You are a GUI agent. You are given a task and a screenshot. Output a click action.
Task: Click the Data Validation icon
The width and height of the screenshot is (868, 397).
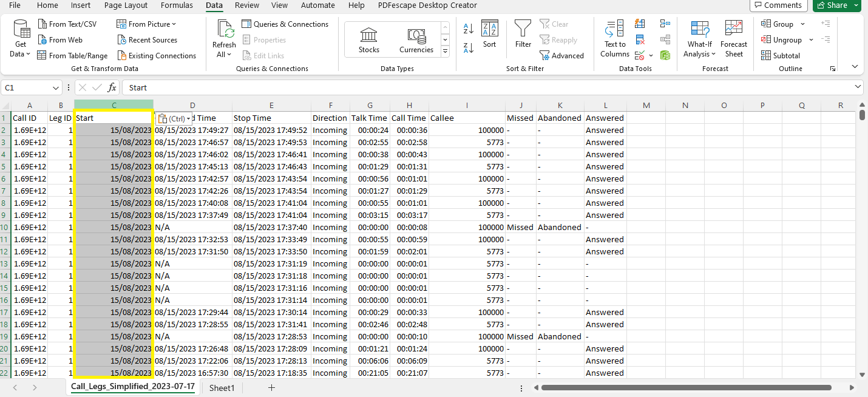640,56
